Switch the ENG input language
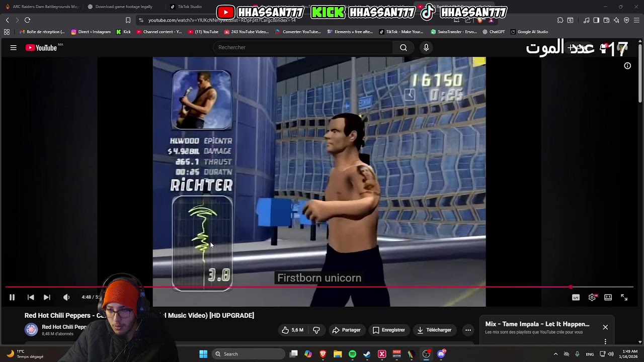Image resolution: width=644 pixels, height=362 pixels. [x=590, y=354]
